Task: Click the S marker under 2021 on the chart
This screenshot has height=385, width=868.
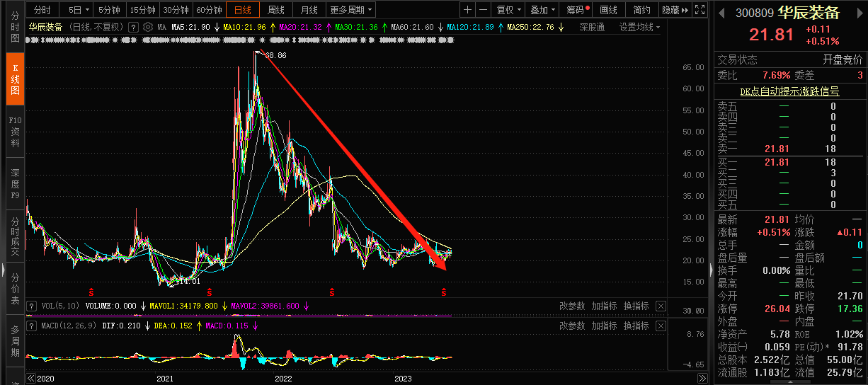Action: coord(208,292)
